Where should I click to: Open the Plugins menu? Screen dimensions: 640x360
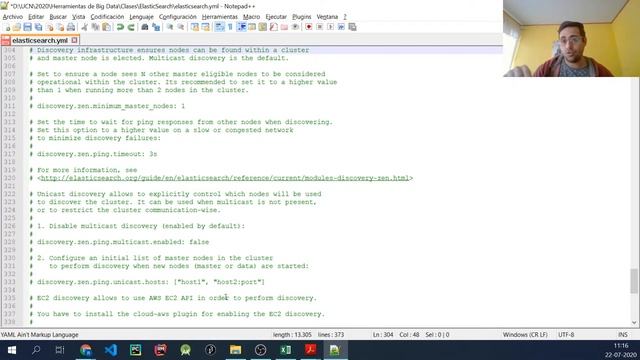302,17
